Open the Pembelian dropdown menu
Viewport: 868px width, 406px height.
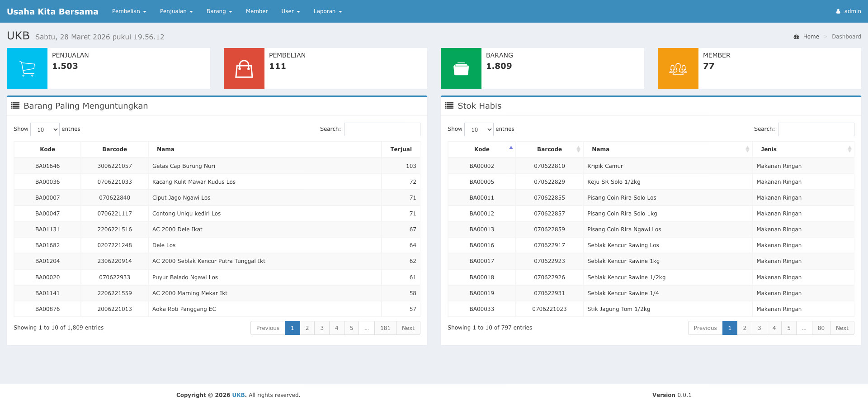[129, 11]
